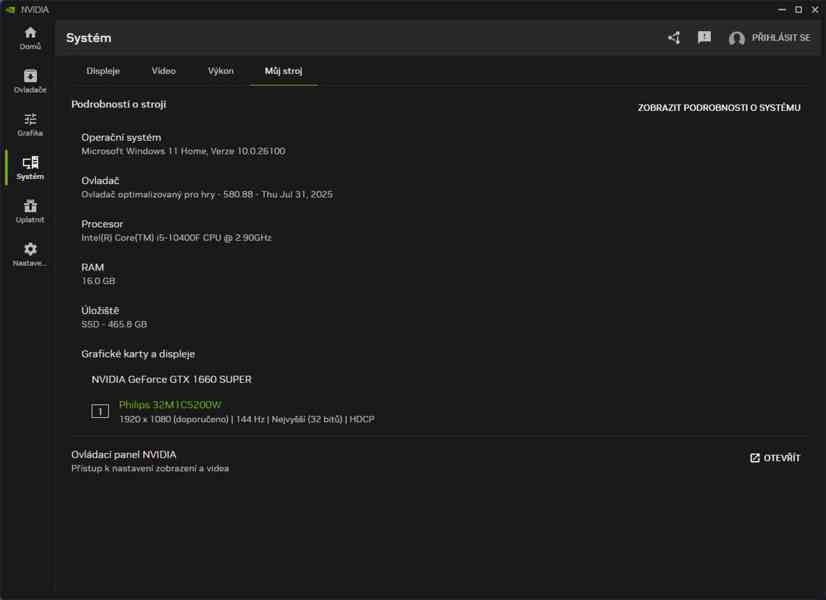Click the external-link icon beside OTEVŘÍT
Screen dimensions: 826x600
(754, 458)
